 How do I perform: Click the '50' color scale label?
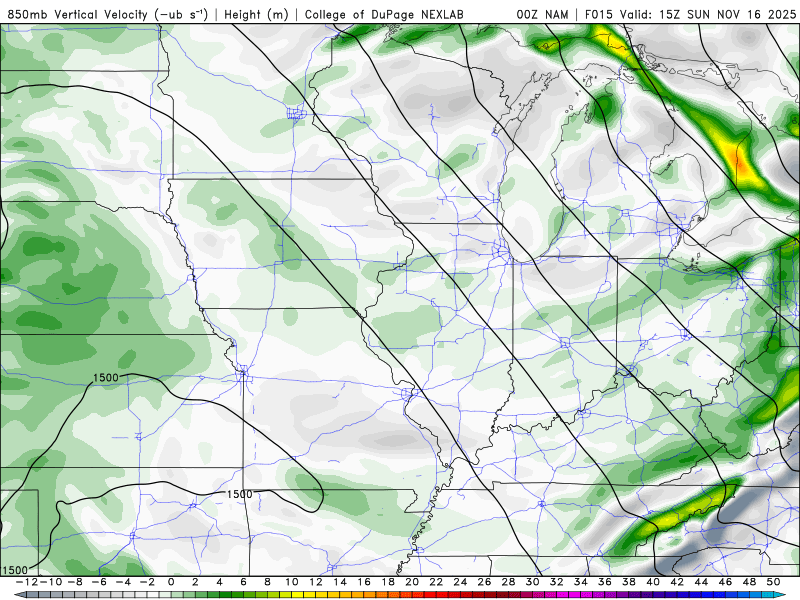click(773, 582)
